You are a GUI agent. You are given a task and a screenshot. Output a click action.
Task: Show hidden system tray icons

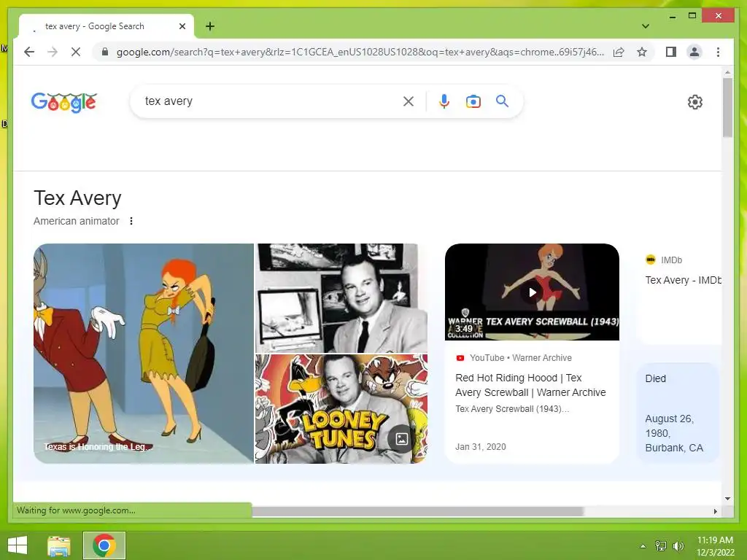[643, 545]
